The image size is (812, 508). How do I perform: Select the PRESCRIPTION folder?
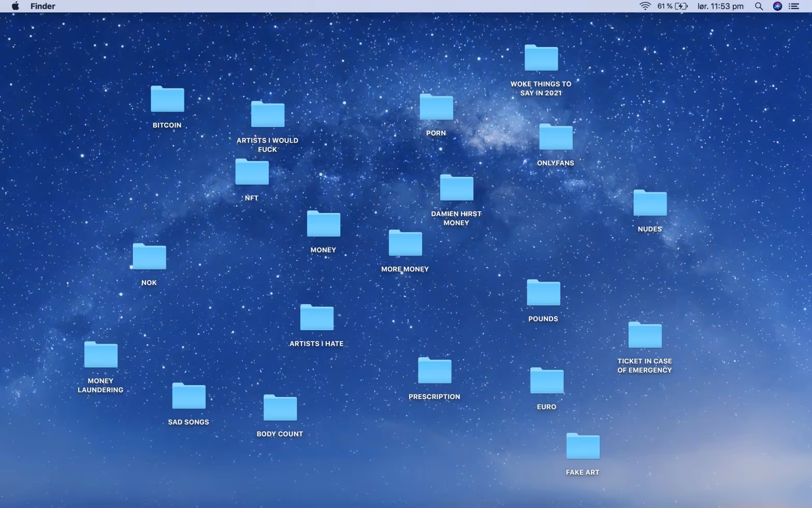pos(434,371)
